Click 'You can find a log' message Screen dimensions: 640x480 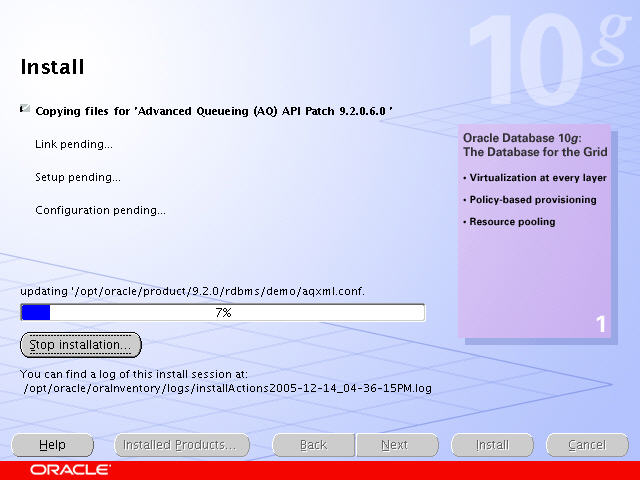134,374
